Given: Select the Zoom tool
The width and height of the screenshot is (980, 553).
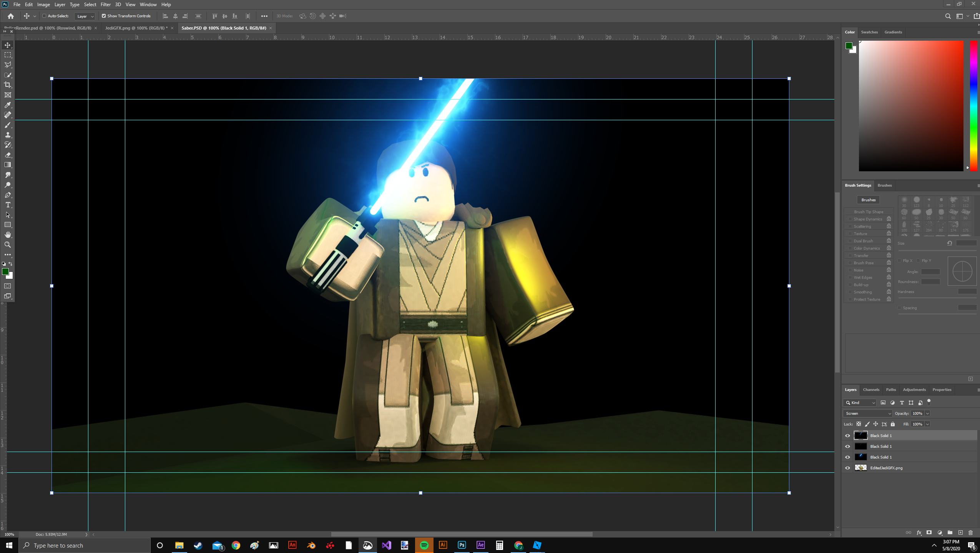Looking at the screenshot, I should coord(8,245).
